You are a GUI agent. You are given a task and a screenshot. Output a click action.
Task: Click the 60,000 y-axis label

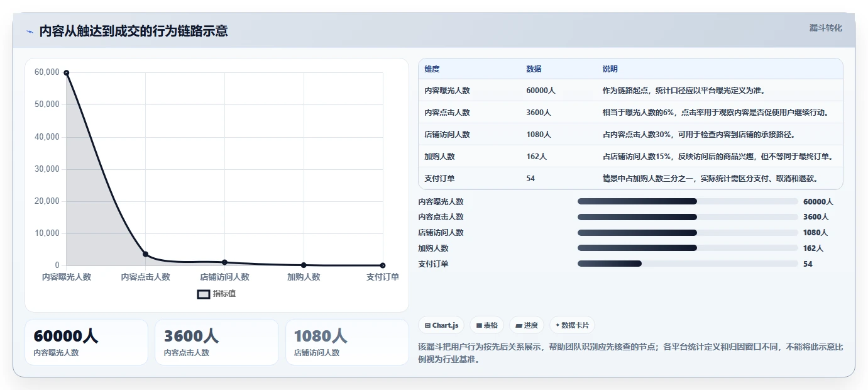click(47, 72)
